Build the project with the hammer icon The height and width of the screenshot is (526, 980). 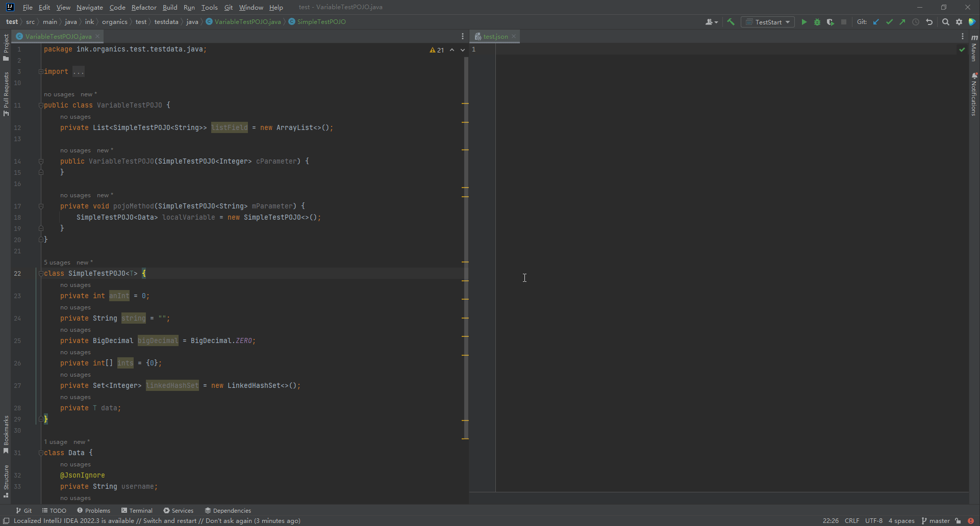click(x=731, y=22)
